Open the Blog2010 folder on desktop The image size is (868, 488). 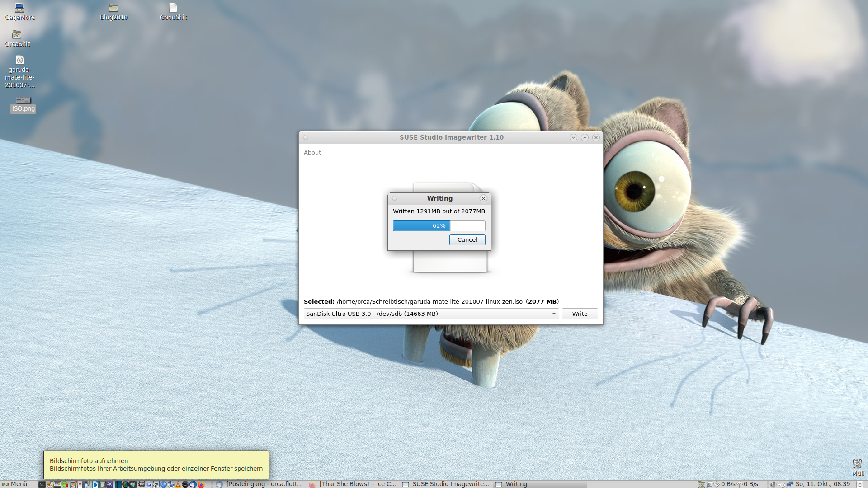click(113, 12)
